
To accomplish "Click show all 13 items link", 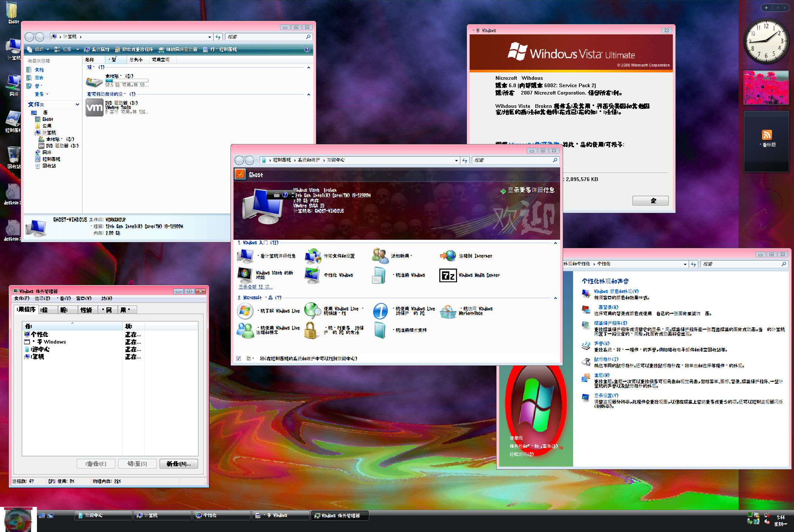I will pyautogui.click(x=256, y=287).
